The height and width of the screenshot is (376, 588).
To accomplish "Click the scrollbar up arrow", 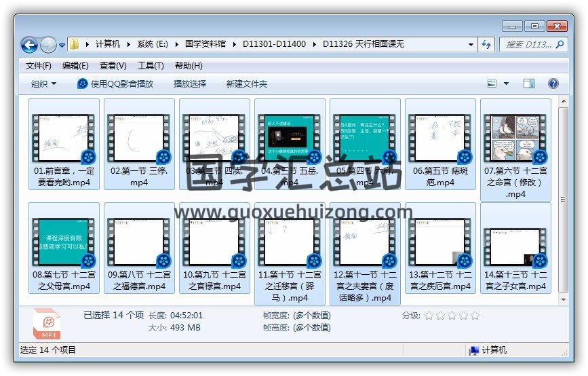I will tap(564, 101).
